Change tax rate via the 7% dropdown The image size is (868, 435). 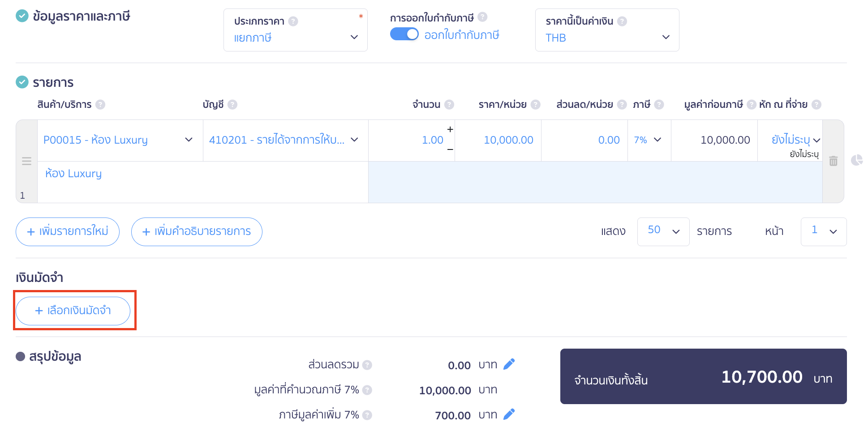649,140
